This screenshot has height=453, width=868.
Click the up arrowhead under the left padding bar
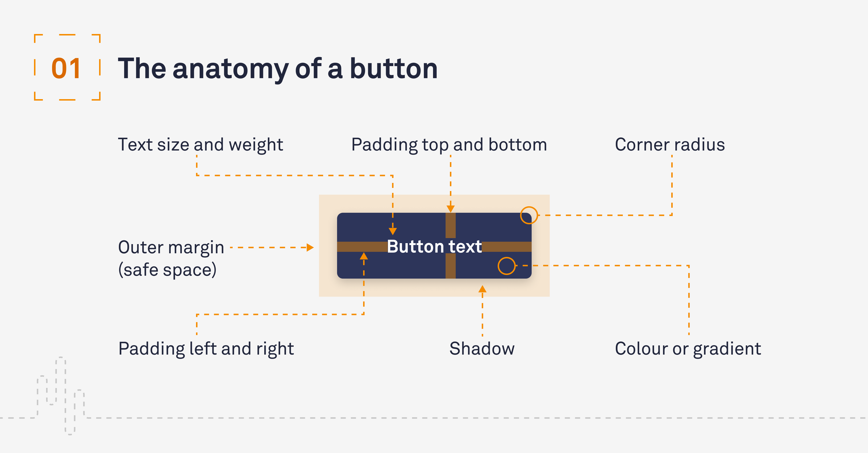click(x=364, y=256)
